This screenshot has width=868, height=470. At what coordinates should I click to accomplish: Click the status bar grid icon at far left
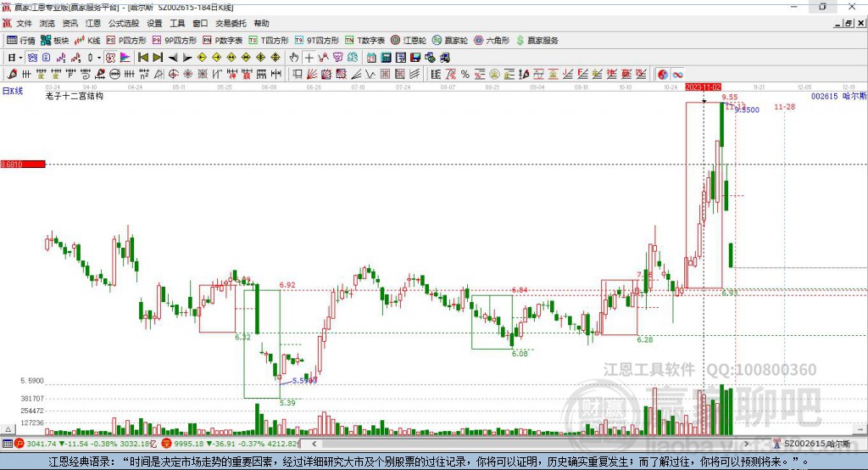tap(7, 444)
